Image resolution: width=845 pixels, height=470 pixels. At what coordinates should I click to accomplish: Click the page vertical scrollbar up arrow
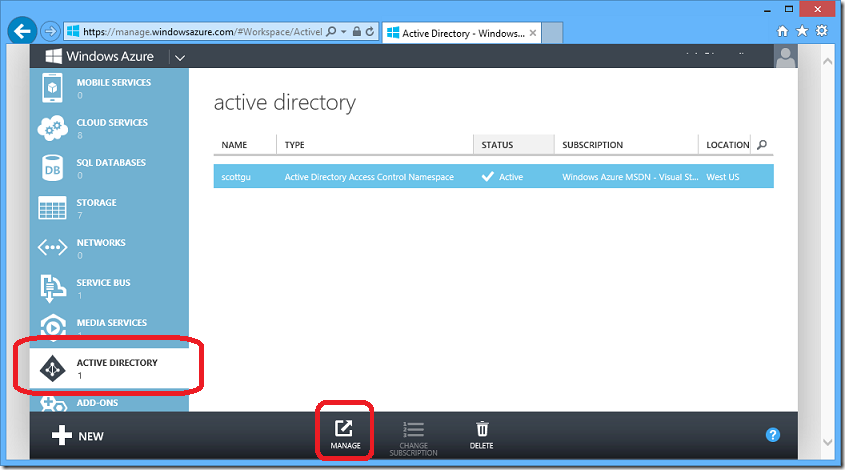pos(827,61)
